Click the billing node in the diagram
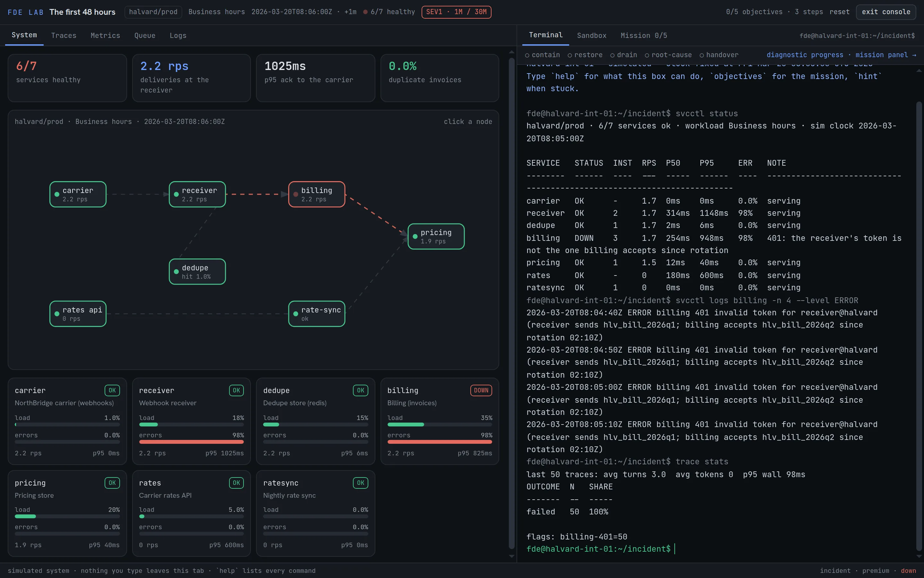 pyautogui.click(x=317, y=194)
